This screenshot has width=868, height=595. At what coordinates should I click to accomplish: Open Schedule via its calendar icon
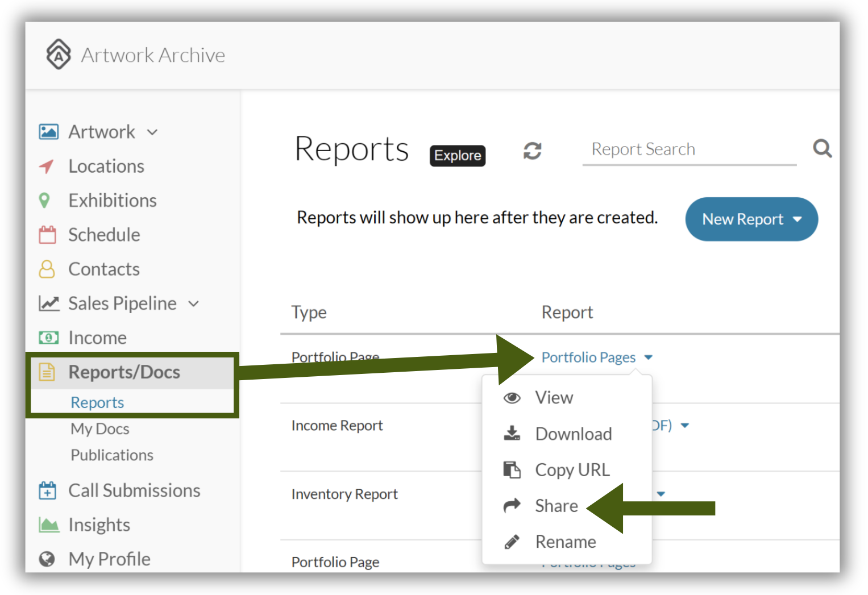(x=47, y=235)
